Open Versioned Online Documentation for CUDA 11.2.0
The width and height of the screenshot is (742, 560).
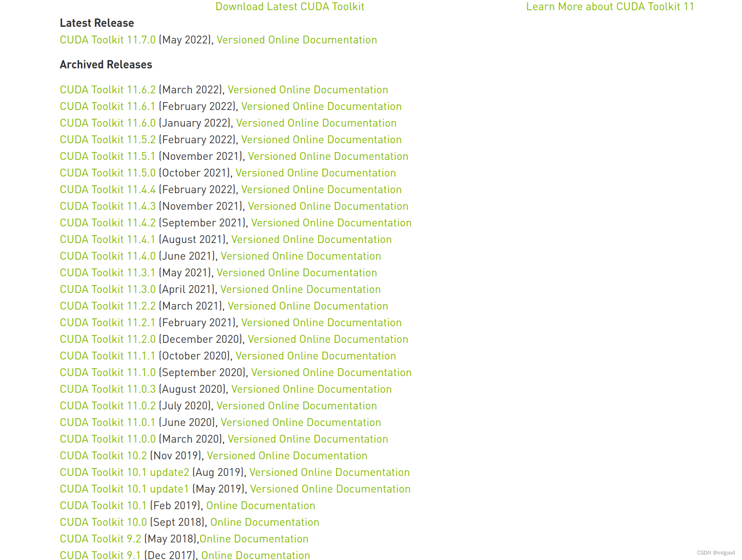click(328, 339)
